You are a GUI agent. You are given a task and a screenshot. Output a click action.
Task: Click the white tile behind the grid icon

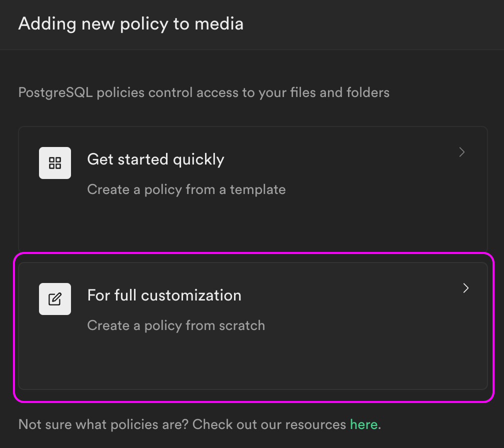(x=55, y=163)
